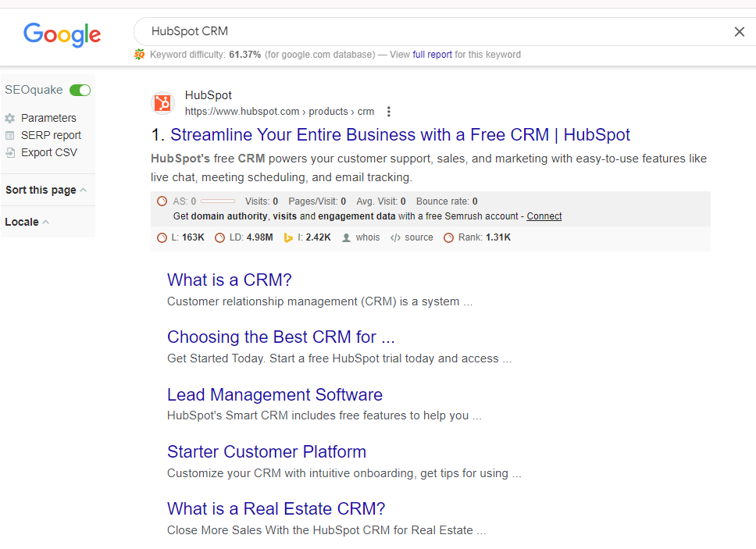This screenshot has width=756, height=549.
Task: Open Choosing the Best CRM for sitelink
Action: [281, 337]
